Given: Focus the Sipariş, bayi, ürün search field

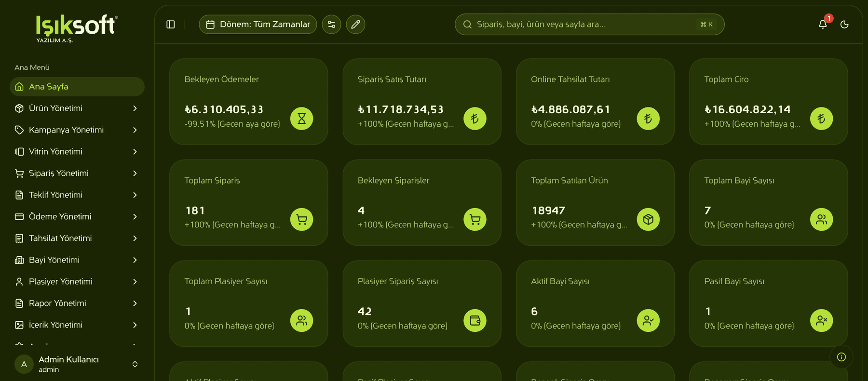Looking at the screenshot, I should 589,25.
